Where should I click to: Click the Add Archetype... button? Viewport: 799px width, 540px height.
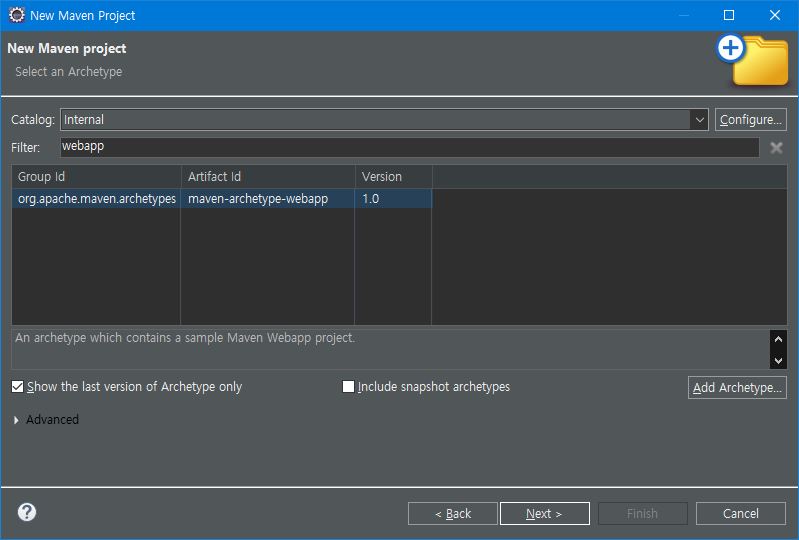tap(737, 387)
